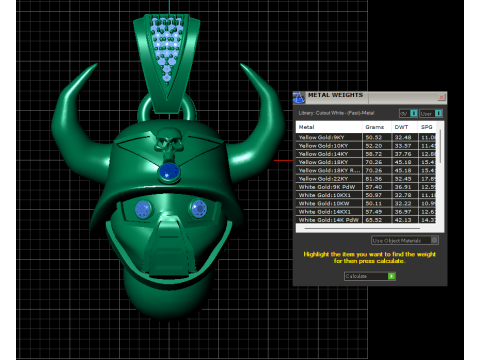Select the right blue eye gem
The height and width of the screenshot is (360, 480).
(199, 208)
